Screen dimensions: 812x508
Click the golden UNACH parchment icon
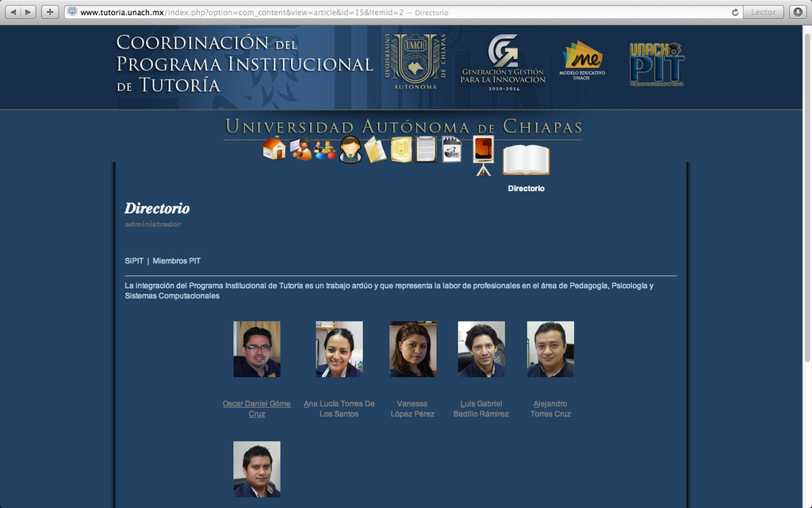[x=401, y=149]
